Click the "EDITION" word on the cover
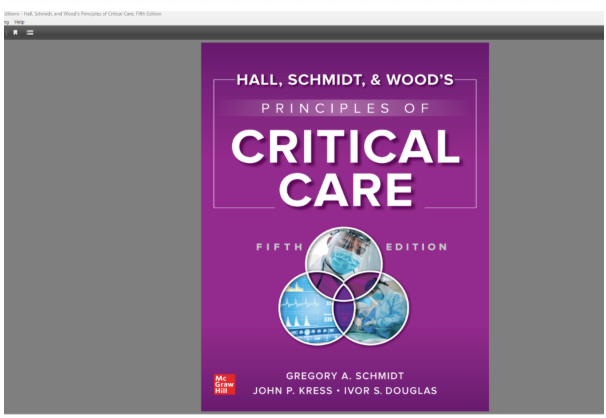This screenshot has height=418, width=606. [x=417, y=247]
